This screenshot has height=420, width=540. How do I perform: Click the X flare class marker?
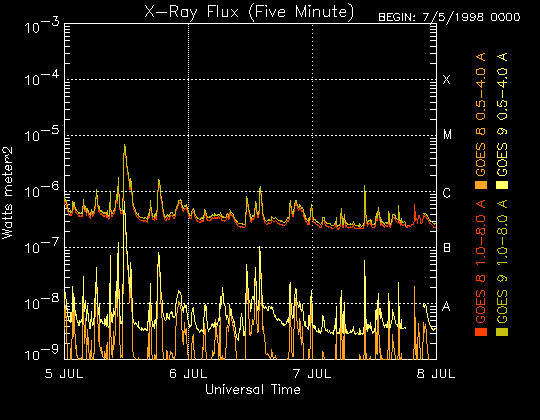pyautogui.click(x=446, y=80)
